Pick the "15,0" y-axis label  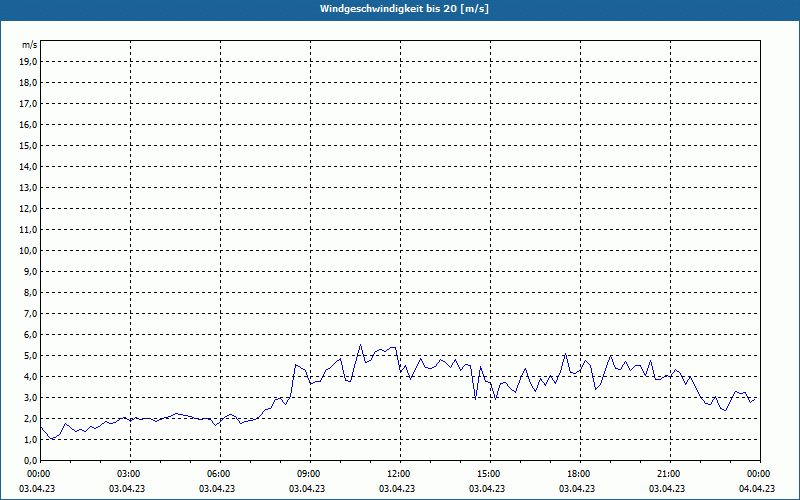click(x=28, y=145)
